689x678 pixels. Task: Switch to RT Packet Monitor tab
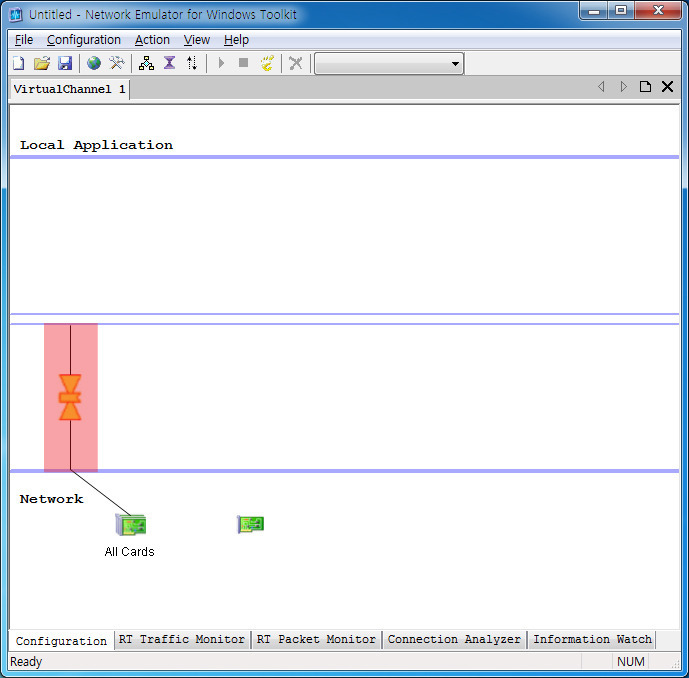tap(316, 639)
